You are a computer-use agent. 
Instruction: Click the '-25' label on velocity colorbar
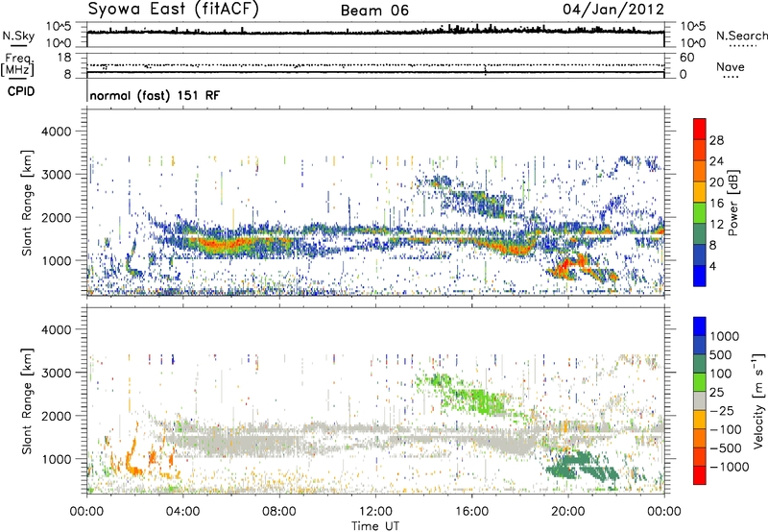click(724, 410)
